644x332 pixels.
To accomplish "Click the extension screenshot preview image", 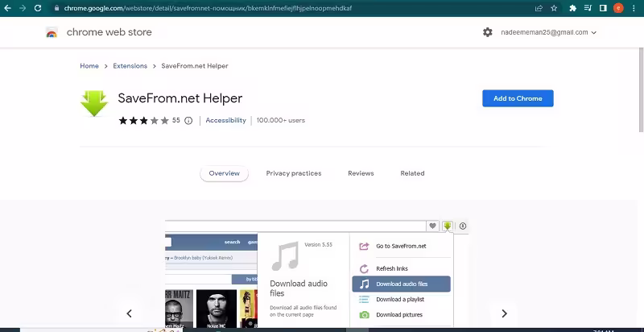I will tap(316, 273).
